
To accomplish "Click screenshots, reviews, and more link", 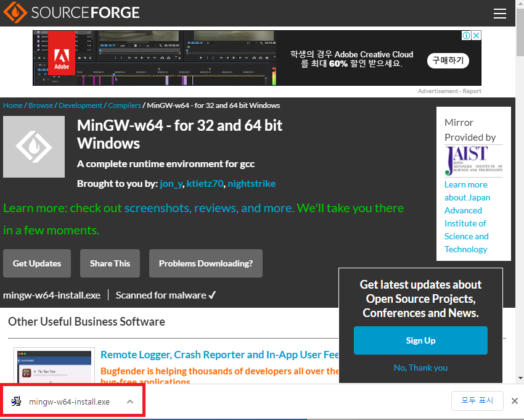I will coord(209,208).
